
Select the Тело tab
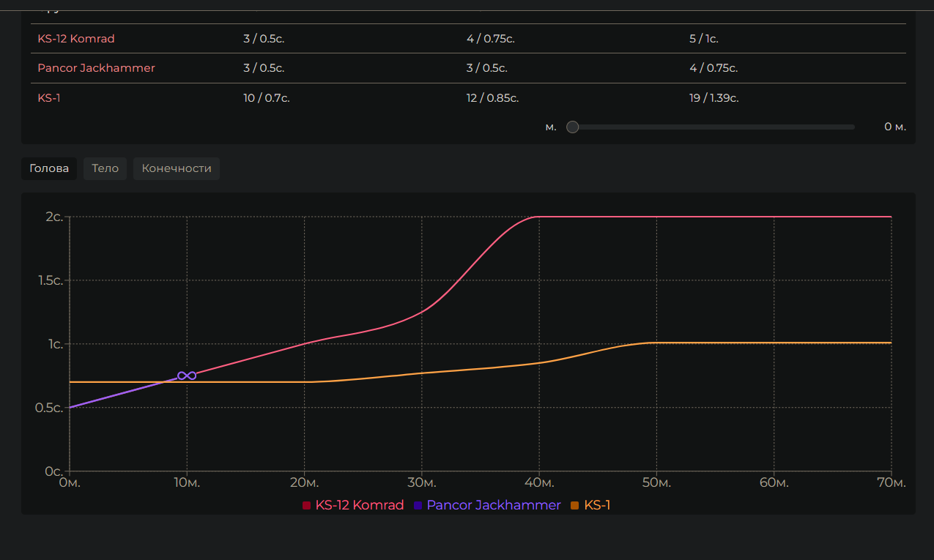pos(105,168)
